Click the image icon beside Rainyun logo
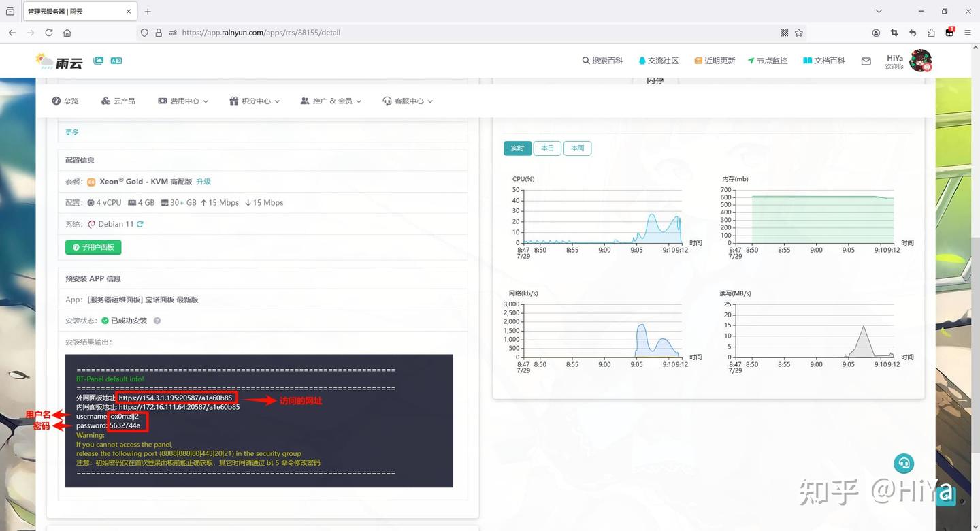980x531 pixels. 99,61
